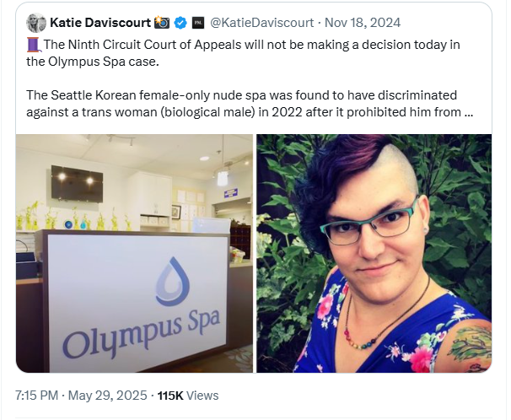Open Katie Daviscourt's profile avatar
This screenshot has width=511, height=420.
pyautogui.click(x=36, y=23)
